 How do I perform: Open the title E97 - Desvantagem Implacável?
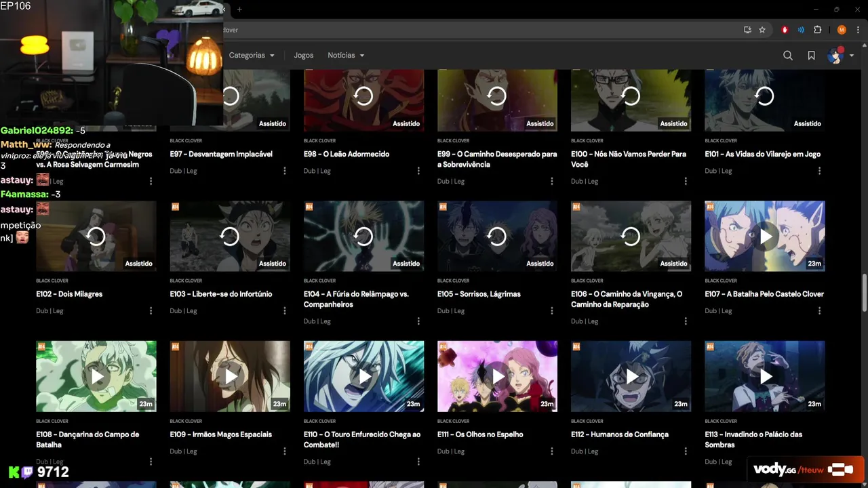221,154
